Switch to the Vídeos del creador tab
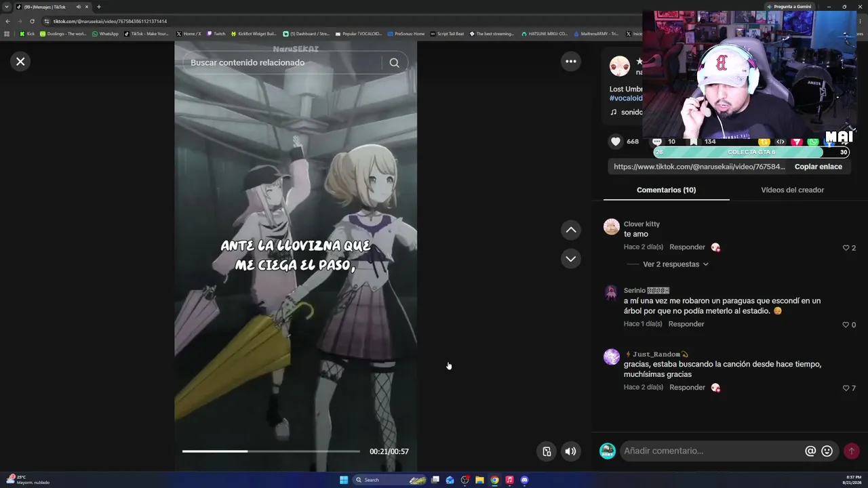The width and height of the screenshot is (868, 488). 792,190
